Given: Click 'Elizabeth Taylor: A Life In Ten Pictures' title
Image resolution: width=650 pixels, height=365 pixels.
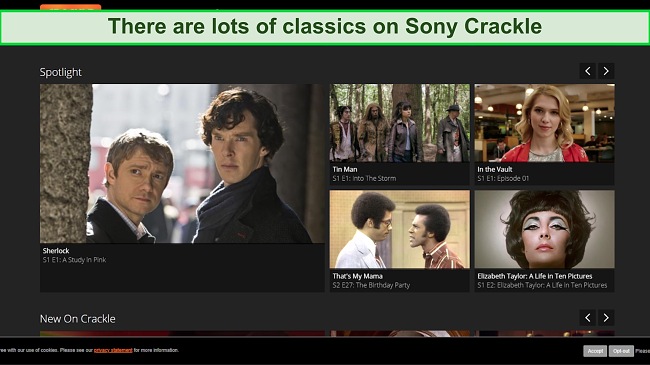Looking at the screenshot, I should tap(535, 276).
